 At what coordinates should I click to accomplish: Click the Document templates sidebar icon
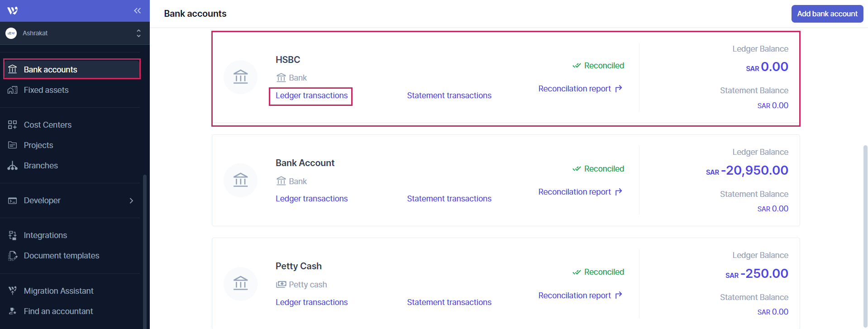tap(13, 256)
